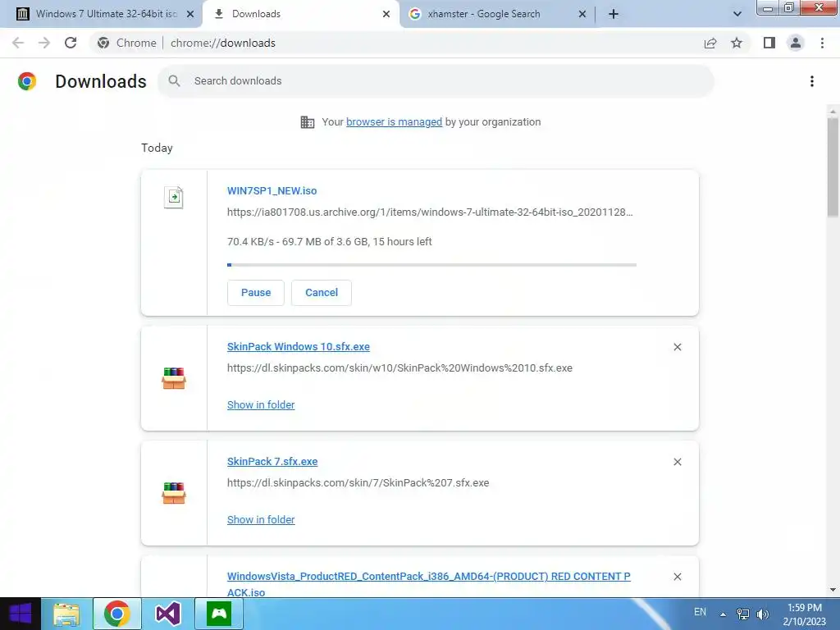Close the Windows 7 Ultimate tab
Image resolution: width=840 pixels, height=630 pixels.
coord(190,14)
